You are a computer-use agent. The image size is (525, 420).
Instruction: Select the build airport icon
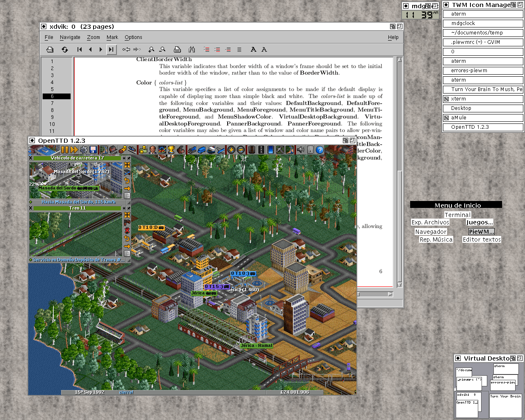coord(280,150)
